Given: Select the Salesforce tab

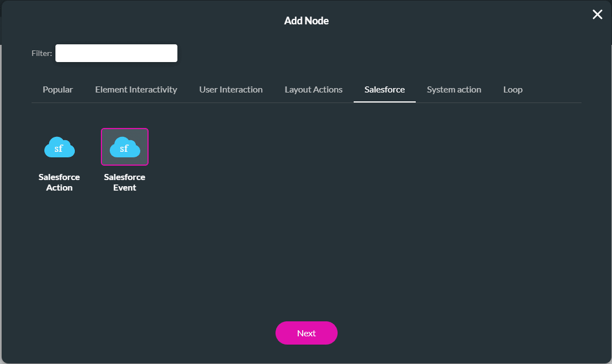Looking at the screenshot, I should 384,89.
